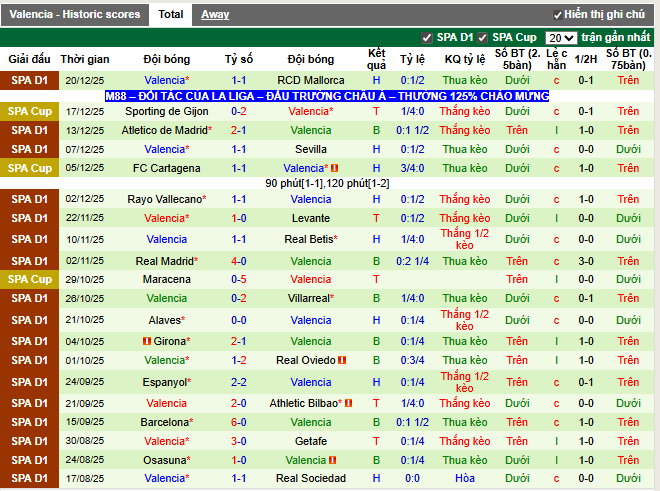Click Maracena team name

click(167, 279)
